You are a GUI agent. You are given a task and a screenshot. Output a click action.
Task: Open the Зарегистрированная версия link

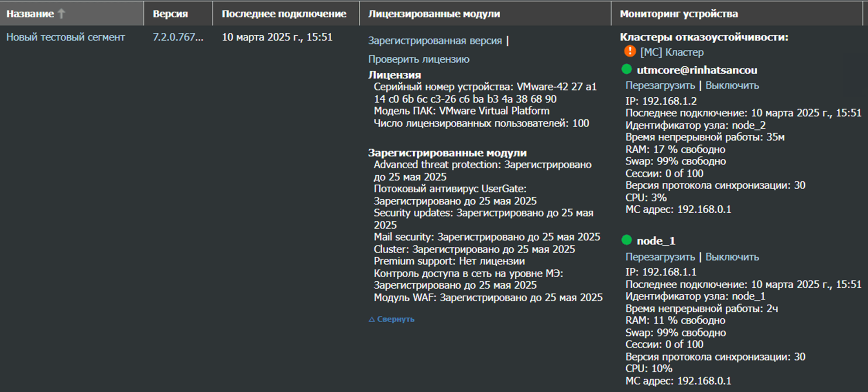pos(436,41)
